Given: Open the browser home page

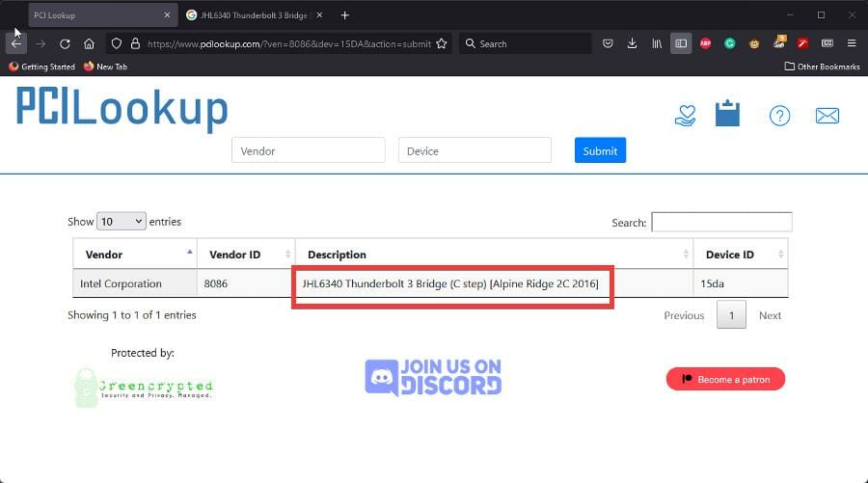Looking at the screenshot, I should (89, 43).
